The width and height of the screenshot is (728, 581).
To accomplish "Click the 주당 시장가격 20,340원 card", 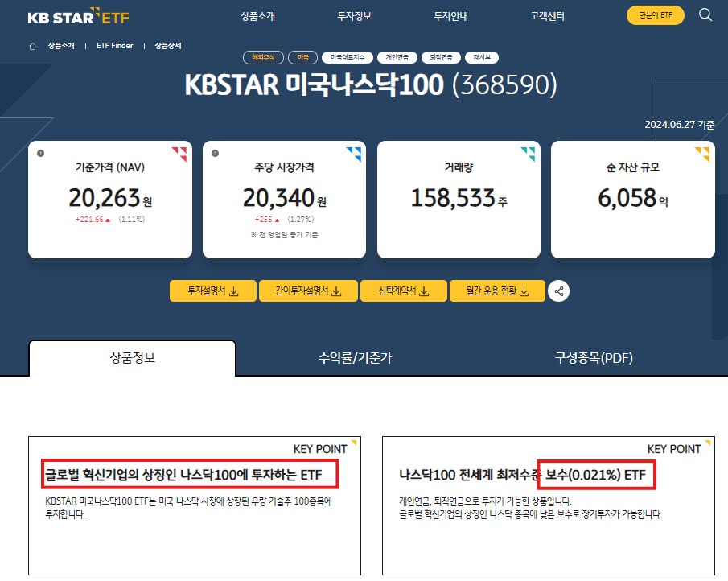I will pyautogui.click(x=284, y=200).
